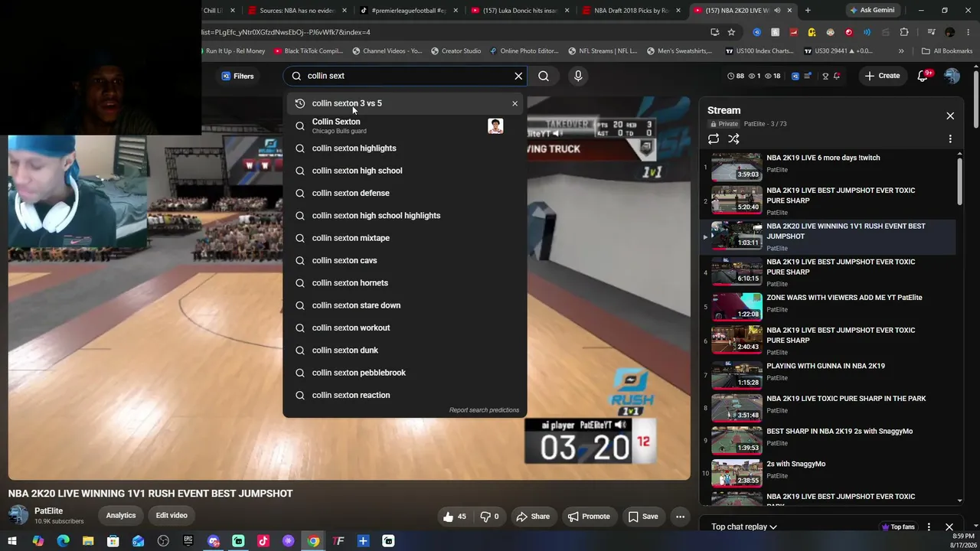
Task: Toggle loop playlist in Stream panel
Action: click(714, 139)
